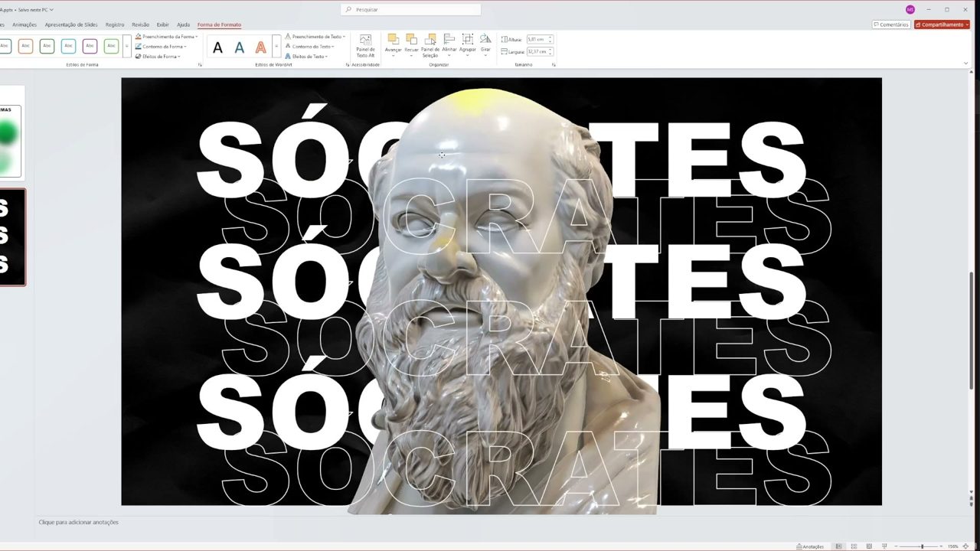The height and width of the screenshot is (551, 980).
Task: Apply the blue WordArt style A
Action: [239, 47]
